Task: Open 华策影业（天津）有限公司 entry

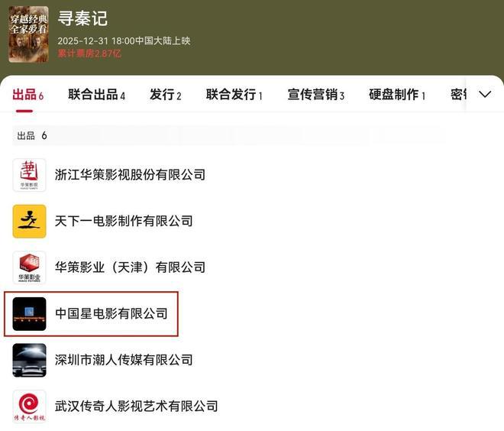Action: (130, 267)
